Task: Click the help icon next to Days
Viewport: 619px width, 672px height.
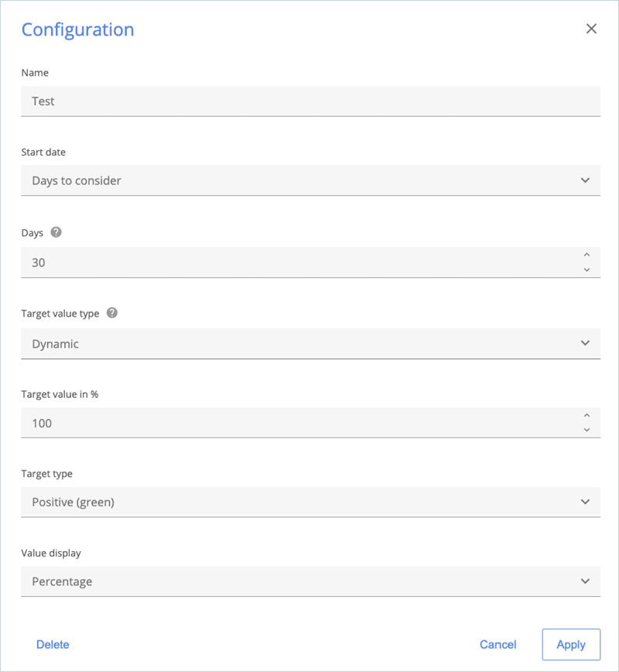Action: click(x=56, y=232)
